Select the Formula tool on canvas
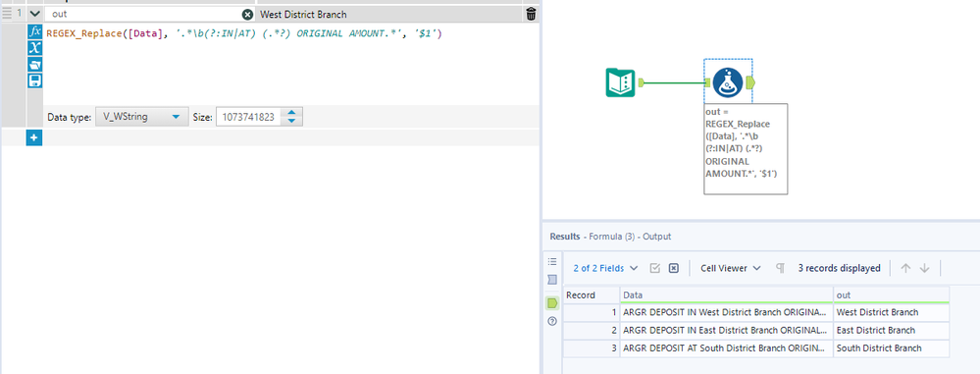This screenshot has height=374, width=980. click(x=728, y=81)
